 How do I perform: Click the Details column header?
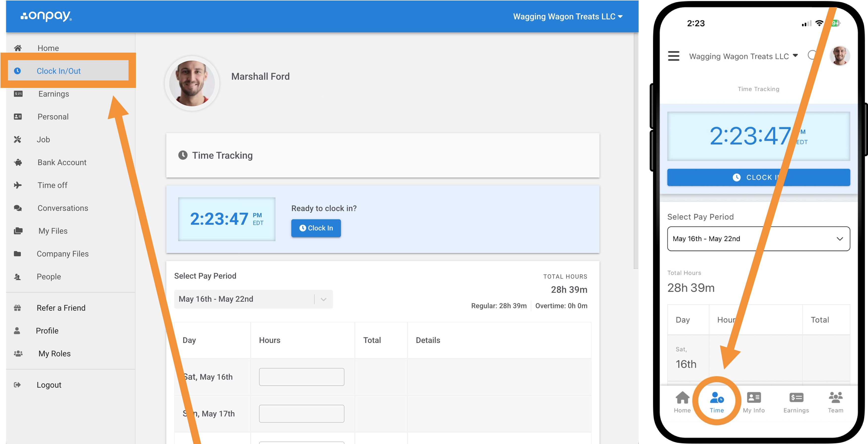[428, 340]
